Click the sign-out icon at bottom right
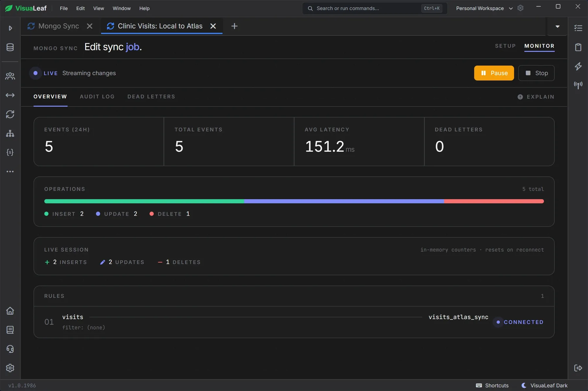 (x=578, y=368)
